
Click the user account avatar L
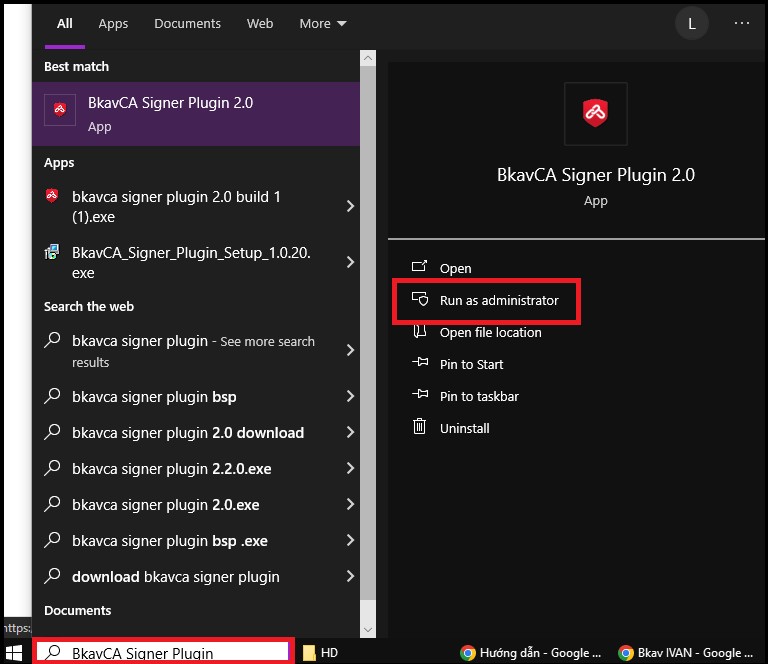(x=691, y=23)
